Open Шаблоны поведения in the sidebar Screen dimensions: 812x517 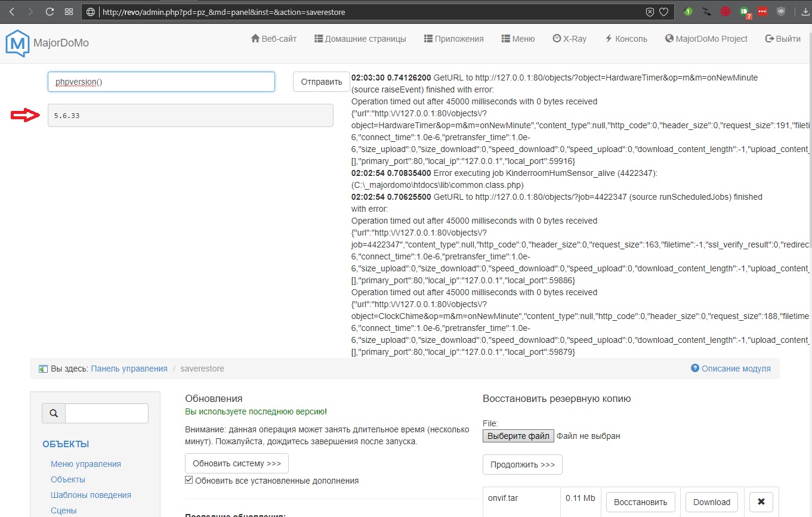click(91, 495)
